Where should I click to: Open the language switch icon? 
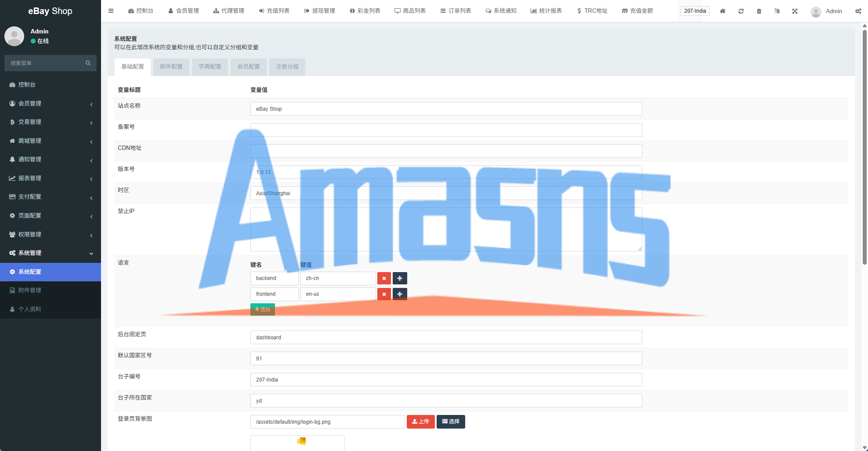tap(777, 11)
